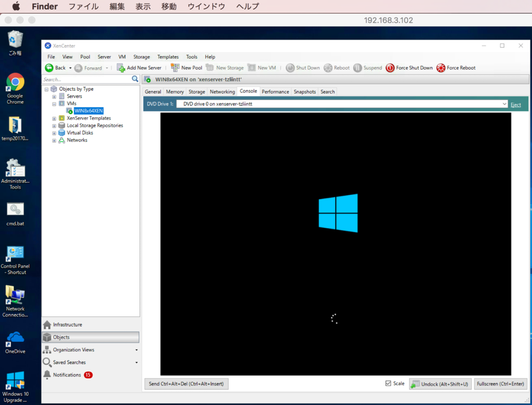
Task: Click Add New Server toolbar icon
Action: [121, 68]
